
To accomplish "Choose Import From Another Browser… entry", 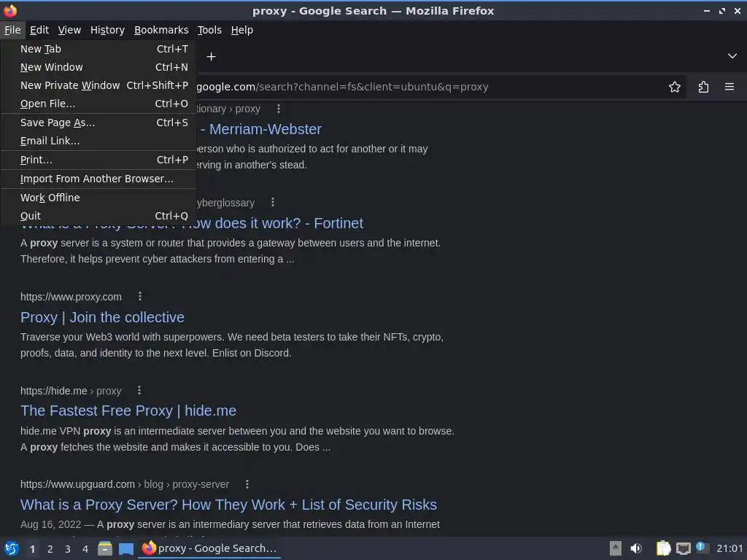I will click(98, 179).
